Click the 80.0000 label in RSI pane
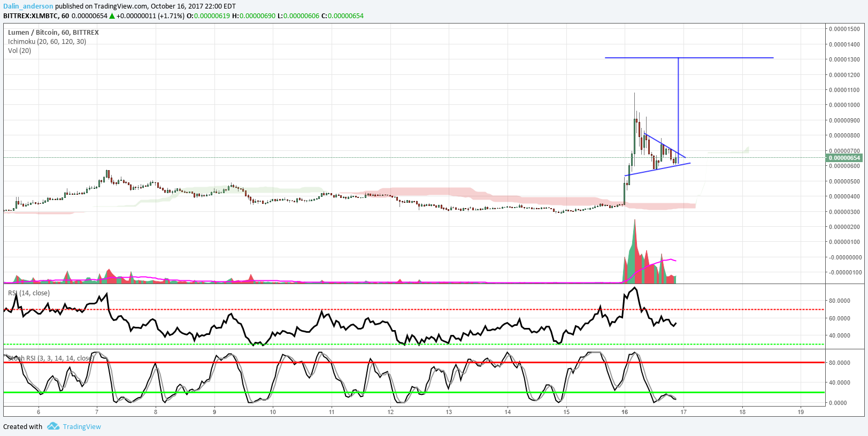 tap(840, 301)
